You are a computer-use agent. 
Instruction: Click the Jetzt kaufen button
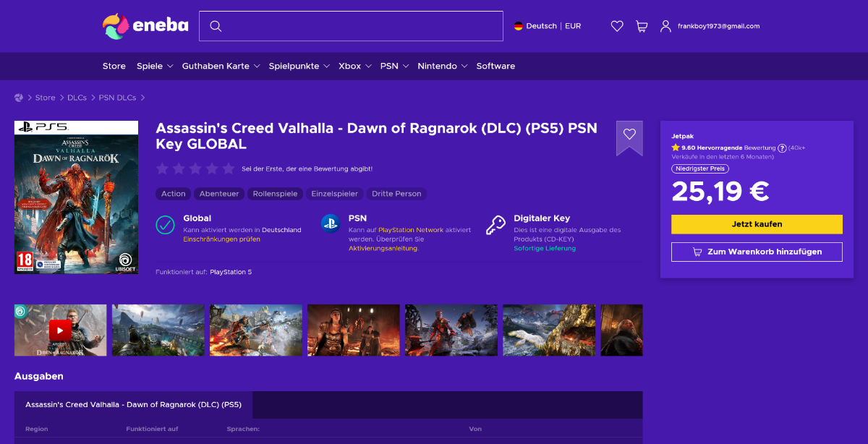coord(757,224)
